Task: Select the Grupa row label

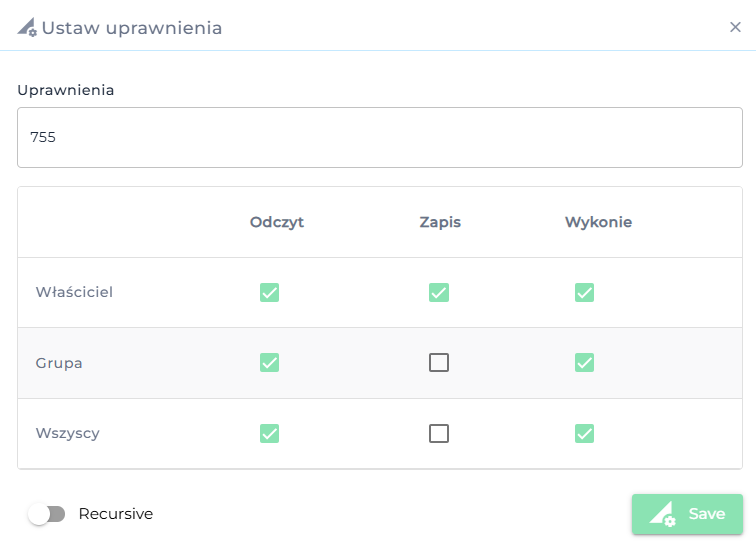Action: [59, 363]
